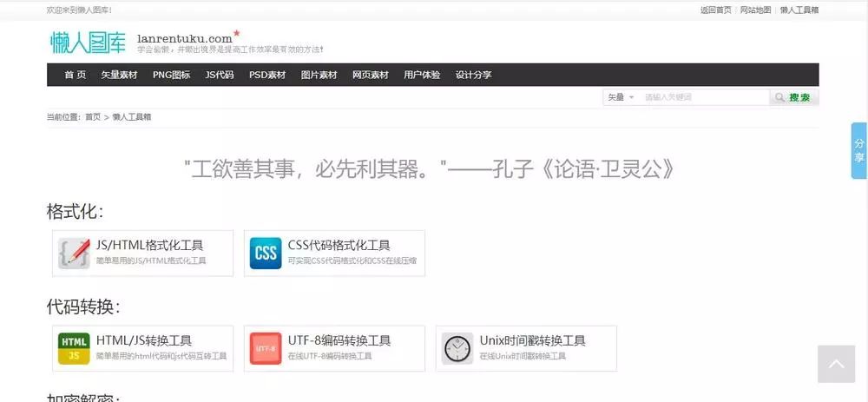Click the 在线Unix时间戳转换工具 description
The width and height of the screenshot is (868, 402).
pyautogui.click(x=523, y=356)
